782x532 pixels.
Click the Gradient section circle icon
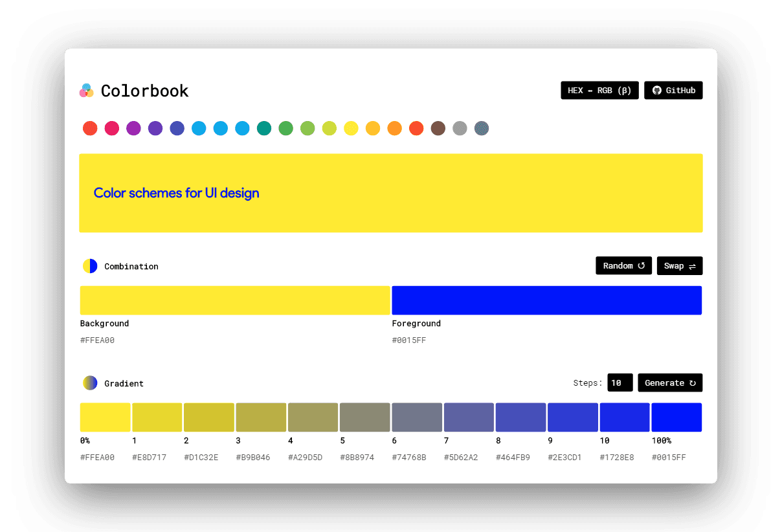(x=90, y=383)
